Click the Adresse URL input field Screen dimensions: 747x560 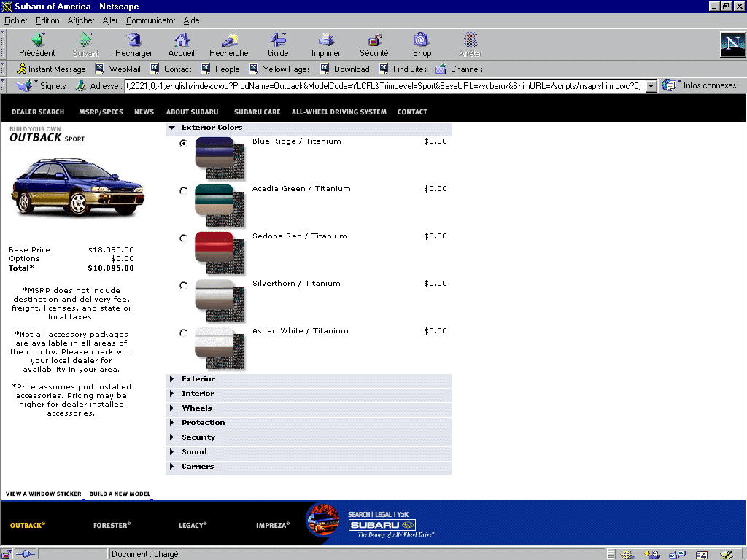tap(385, 86)
